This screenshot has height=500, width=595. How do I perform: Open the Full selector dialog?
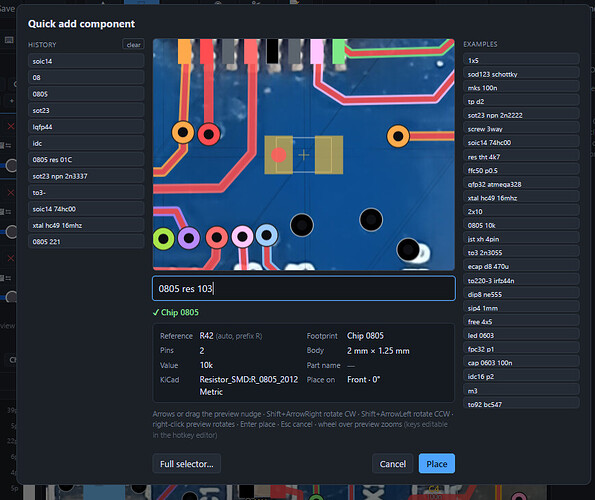pos(186,464)
